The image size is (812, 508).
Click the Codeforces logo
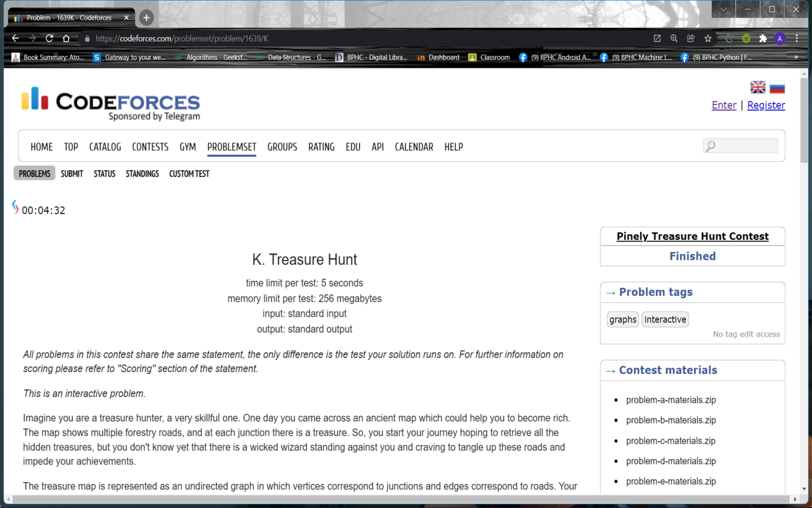click(110, 104)
